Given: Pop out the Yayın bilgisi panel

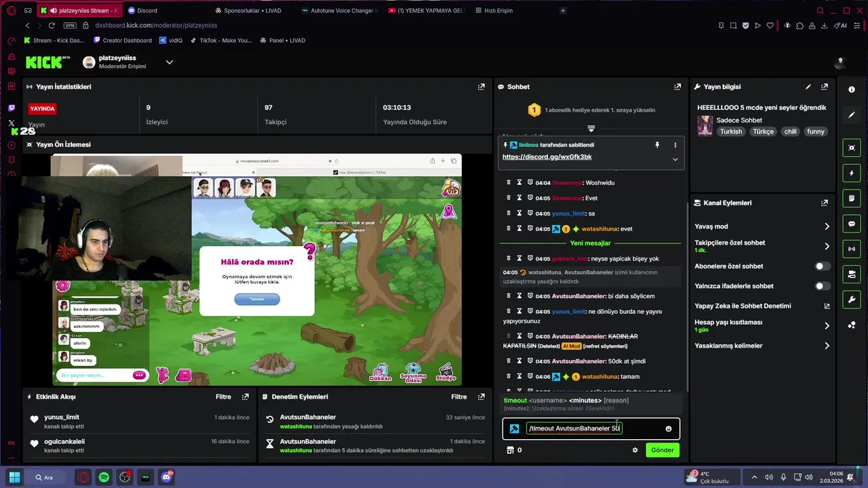Looking at the screenshot, I should (x=825, y=87).
